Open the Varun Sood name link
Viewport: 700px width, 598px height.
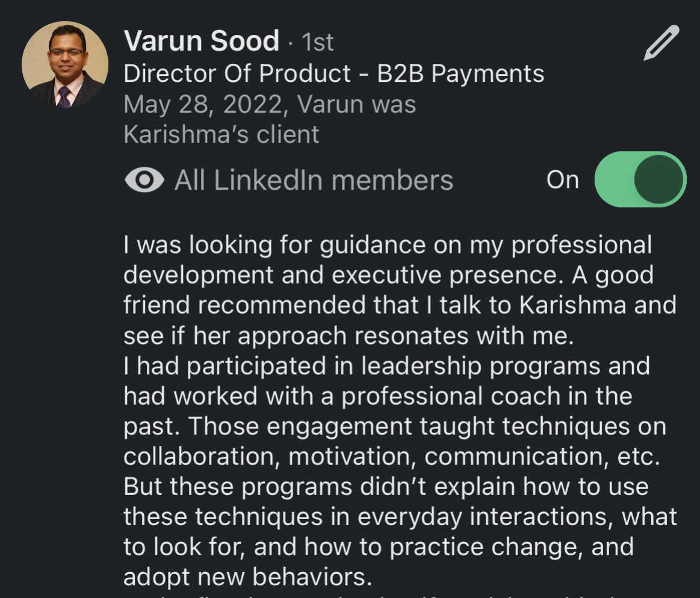[202, 41]
